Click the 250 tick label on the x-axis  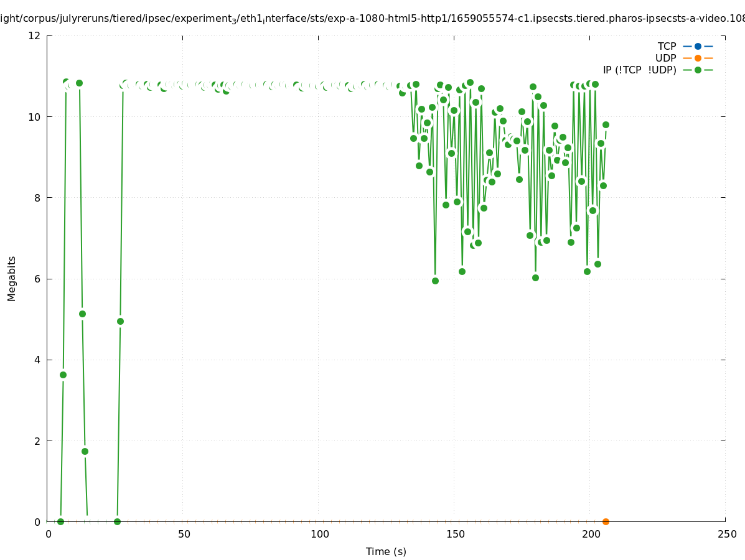point(726,534)
